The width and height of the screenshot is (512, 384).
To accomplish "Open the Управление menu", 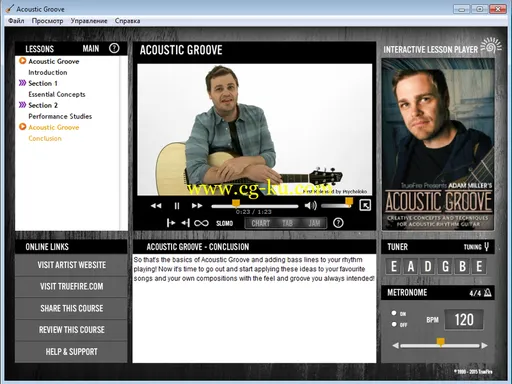I will (89, 21).
